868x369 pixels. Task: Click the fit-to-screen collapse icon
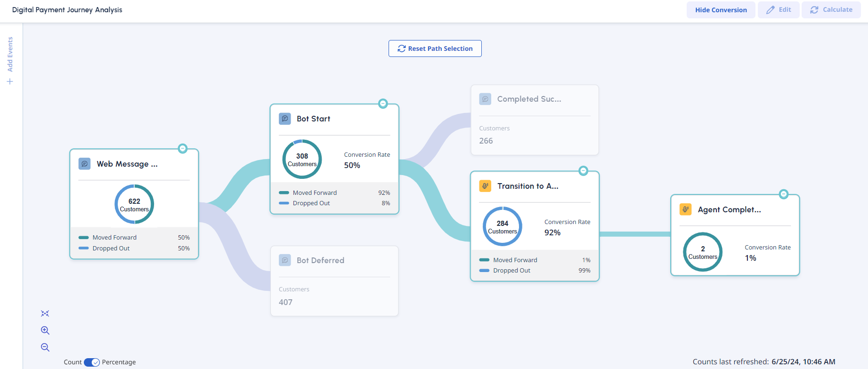click(45, 313)
